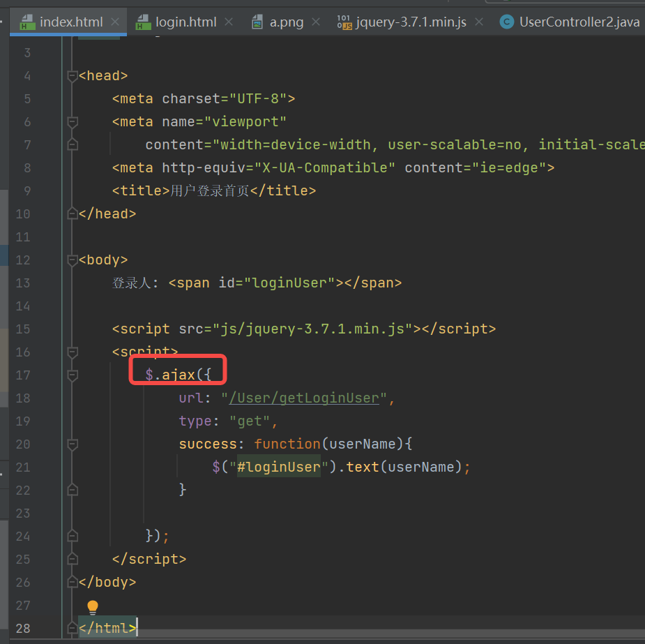Click the fold end marker on line 7
Viewport: 645px width, 644px height.
73,145
